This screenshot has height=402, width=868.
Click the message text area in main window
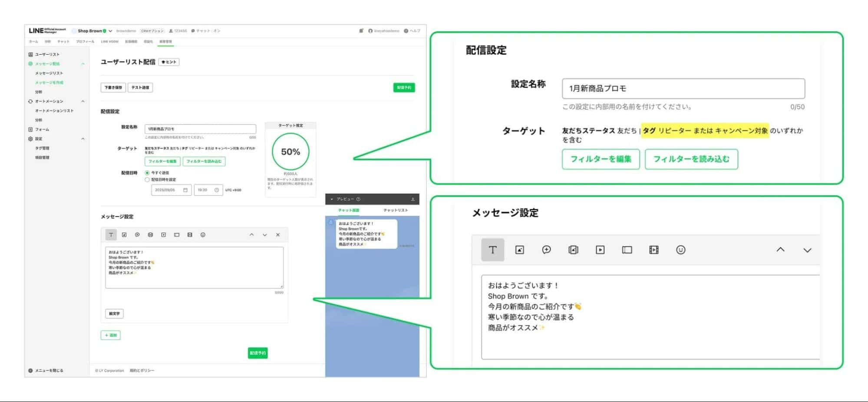(194, 268)
